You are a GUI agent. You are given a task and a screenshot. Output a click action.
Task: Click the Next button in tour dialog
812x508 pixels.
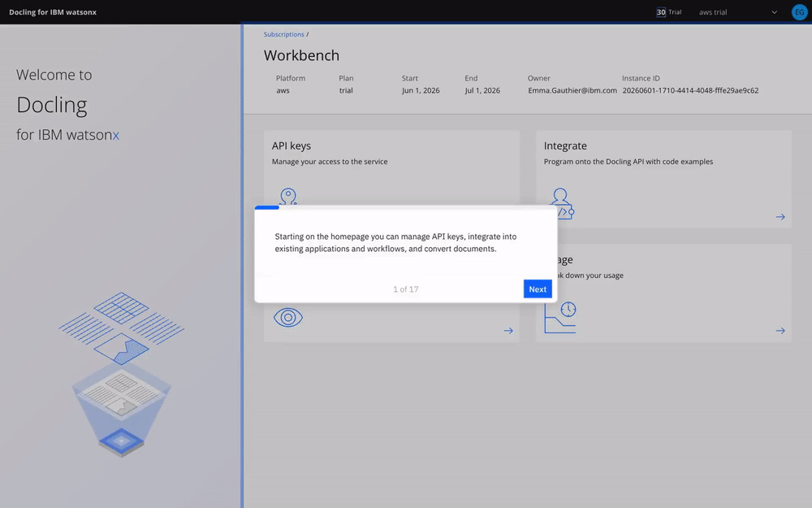[x=538, y=289]
